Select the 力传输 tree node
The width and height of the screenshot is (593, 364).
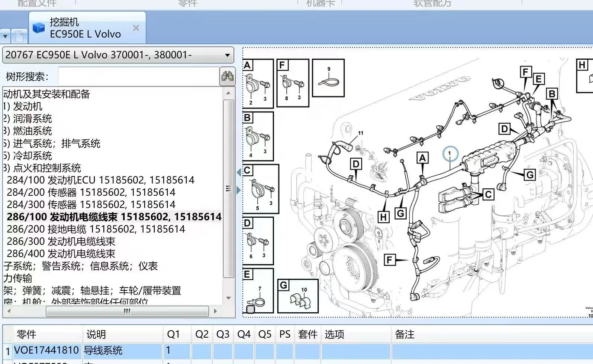18,278
